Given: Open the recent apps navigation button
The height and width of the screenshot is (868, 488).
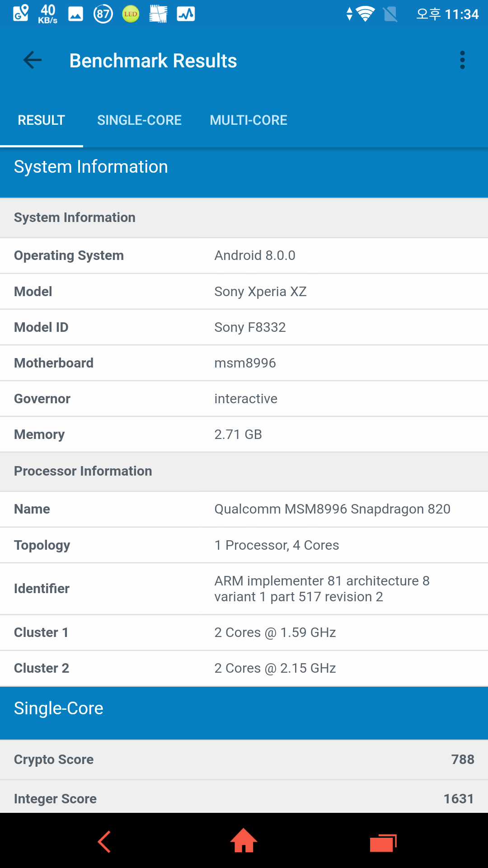Looking at the screenshot, I should tap(383, 843).
